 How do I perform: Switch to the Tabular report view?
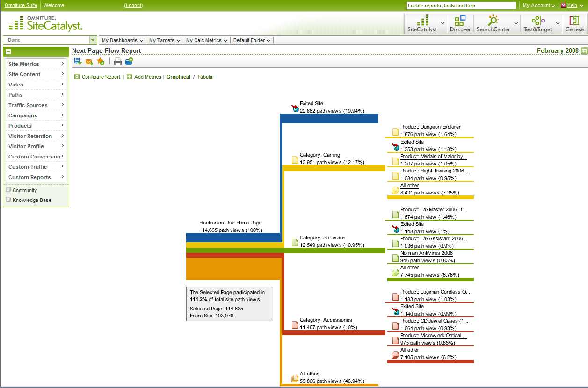click(x=205, y=76)
